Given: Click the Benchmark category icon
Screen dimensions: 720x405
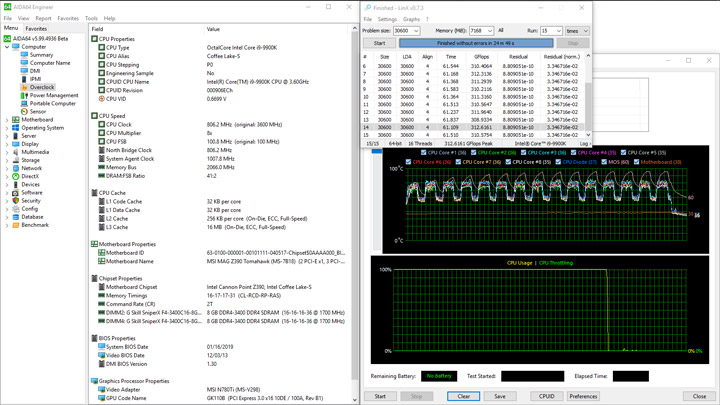Looking at the screenshot, I should click(x=16, y=225).
